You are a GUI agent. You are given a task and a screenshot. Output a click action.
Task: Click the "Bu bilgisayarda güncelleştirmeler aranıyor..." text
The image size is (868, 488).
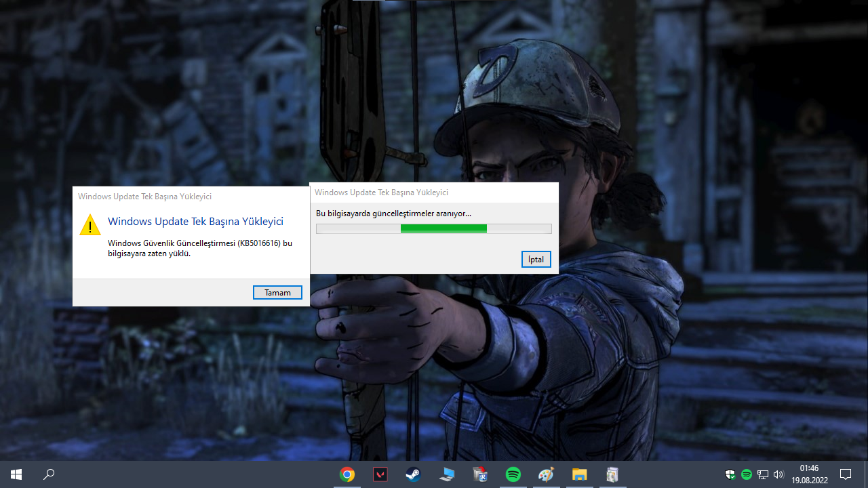393,213
